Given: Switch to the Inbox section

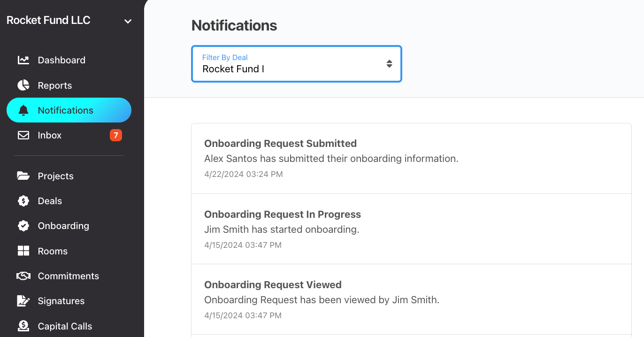Looking at the screenshot, I should point(49,135).
